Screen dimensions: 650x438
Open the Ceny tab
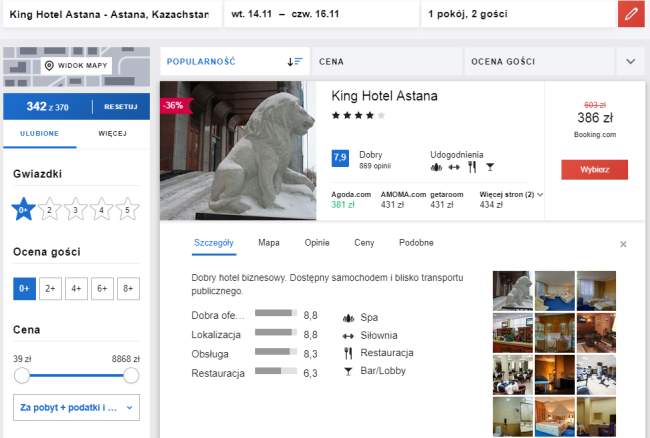364,243
